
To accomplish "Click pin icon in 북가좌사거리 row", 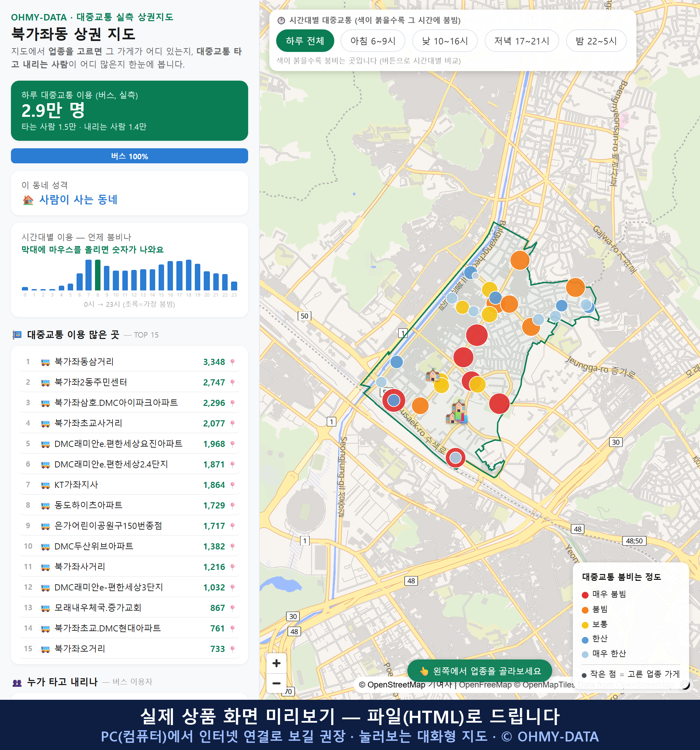I will click(x=232, y=567).
